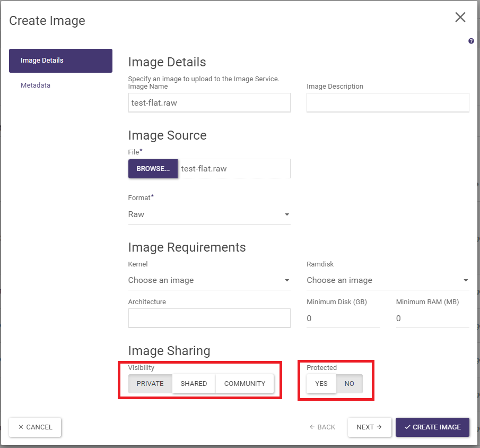
Task: Set visibility to Private
Action: (x=150, y=384)
